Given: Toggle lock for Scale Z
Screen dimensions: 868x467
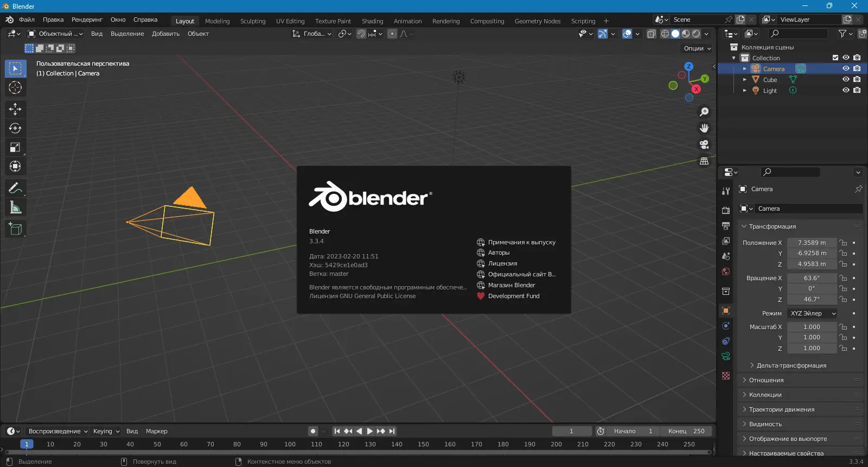Looking at the screenshot, I should 843,349.
